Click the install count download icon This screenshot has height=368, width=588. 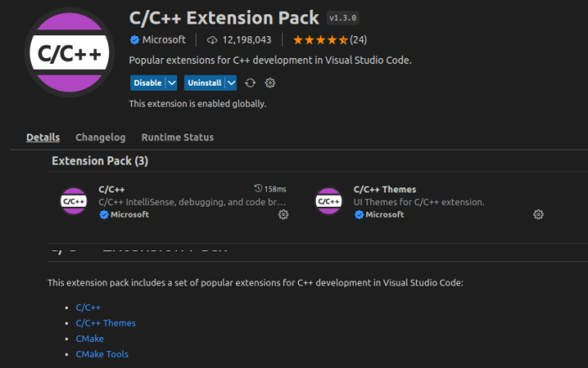point(212,39)
